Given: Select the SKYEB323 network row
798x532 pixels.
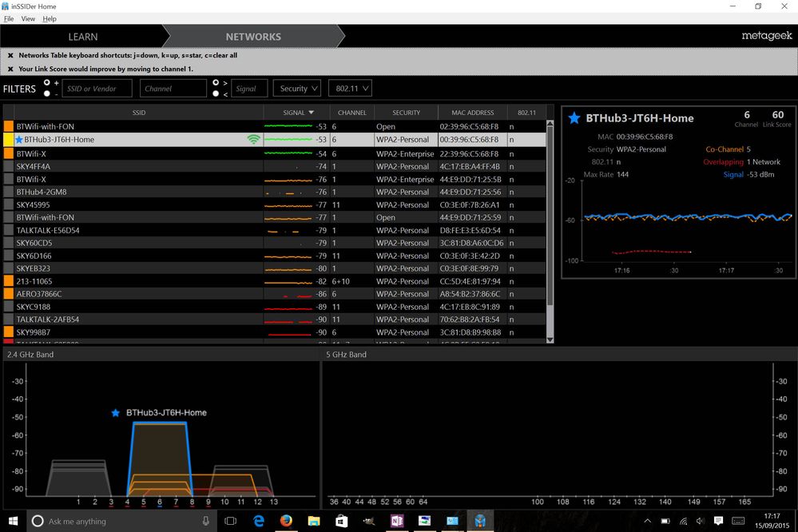Looking at the screenshot, I should click(x=275, y=268).
